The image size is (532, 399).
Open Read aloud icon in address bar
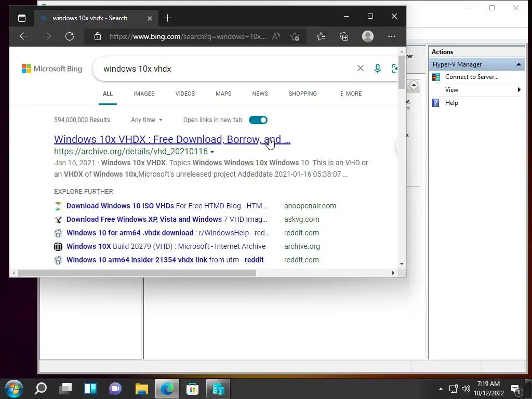click(x=276, y=36)
